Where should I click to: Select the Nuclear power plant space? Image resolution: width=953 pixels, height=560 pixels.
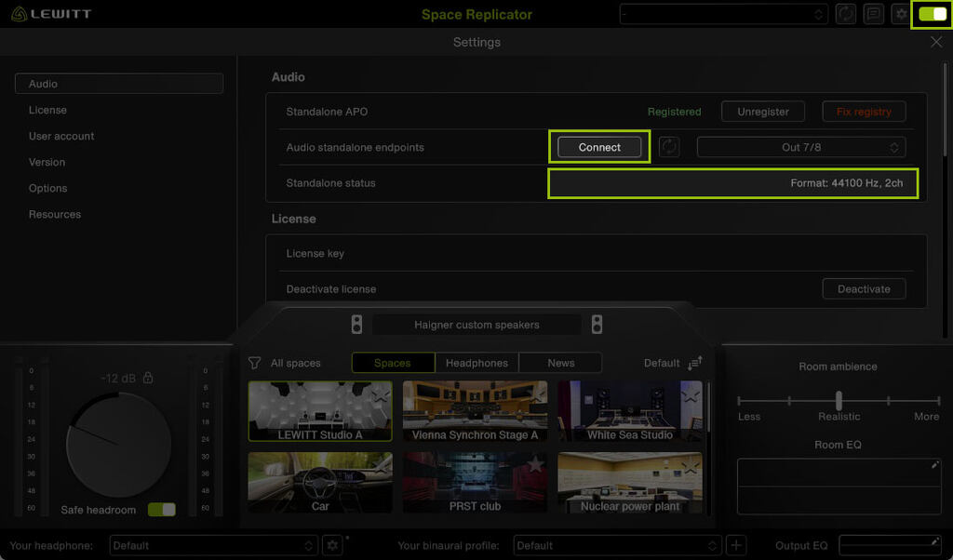630,482
